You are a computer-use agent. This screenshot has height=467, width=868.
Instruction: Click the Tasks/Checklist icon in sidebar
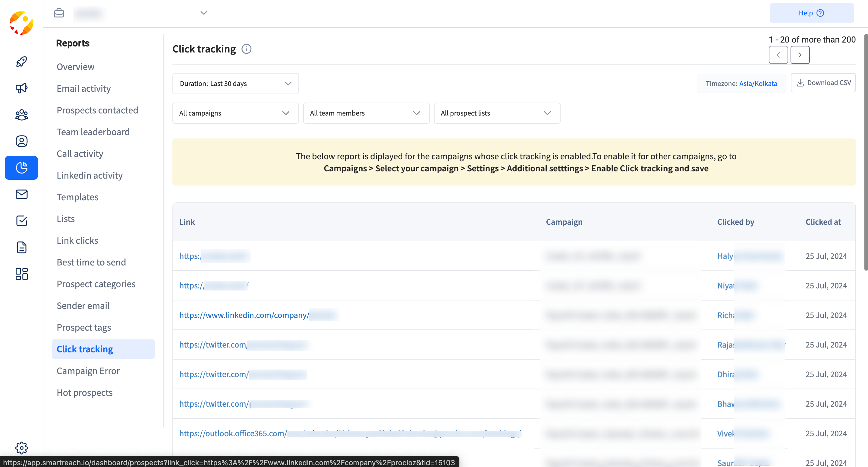tap(21, 221)
